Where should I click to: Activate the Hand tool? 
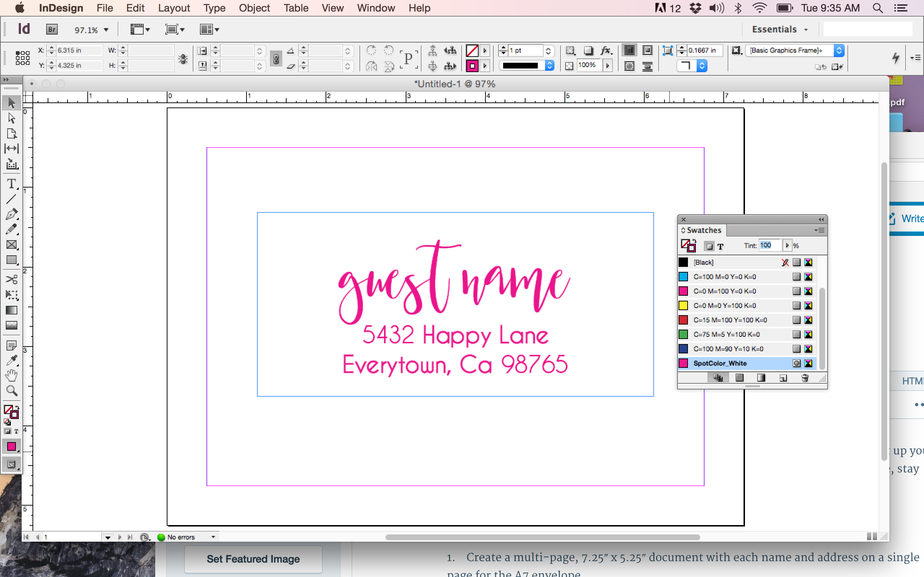12,375
